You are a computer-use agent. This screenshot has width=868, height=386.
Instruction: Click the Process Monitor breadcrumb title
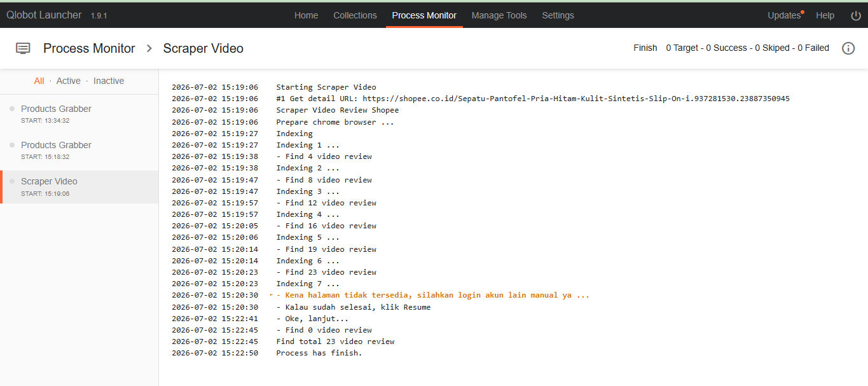click(89, 48)
